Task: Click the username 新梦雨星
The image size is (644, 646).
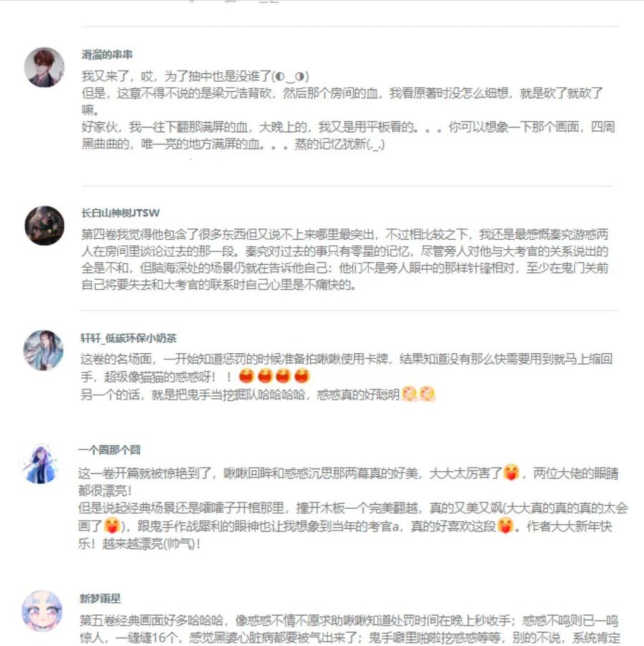Action: [100, 598]
